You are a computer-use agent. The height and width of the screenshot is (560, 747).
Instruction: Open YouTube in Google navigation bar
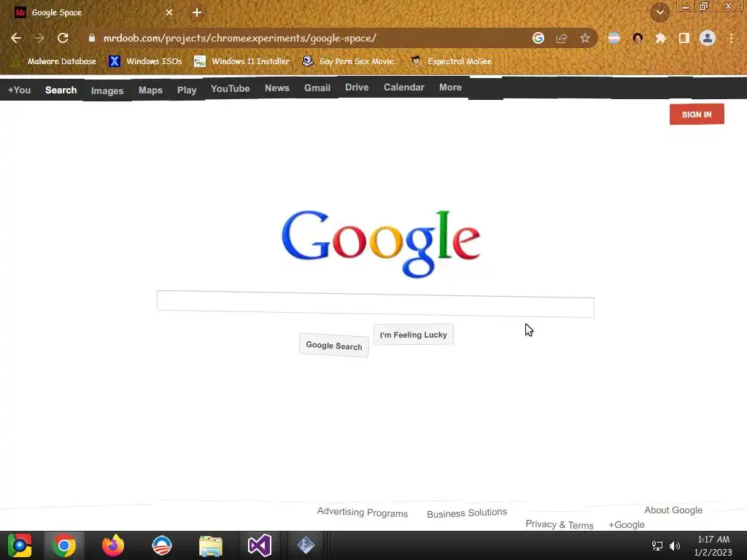pos(230,88)
